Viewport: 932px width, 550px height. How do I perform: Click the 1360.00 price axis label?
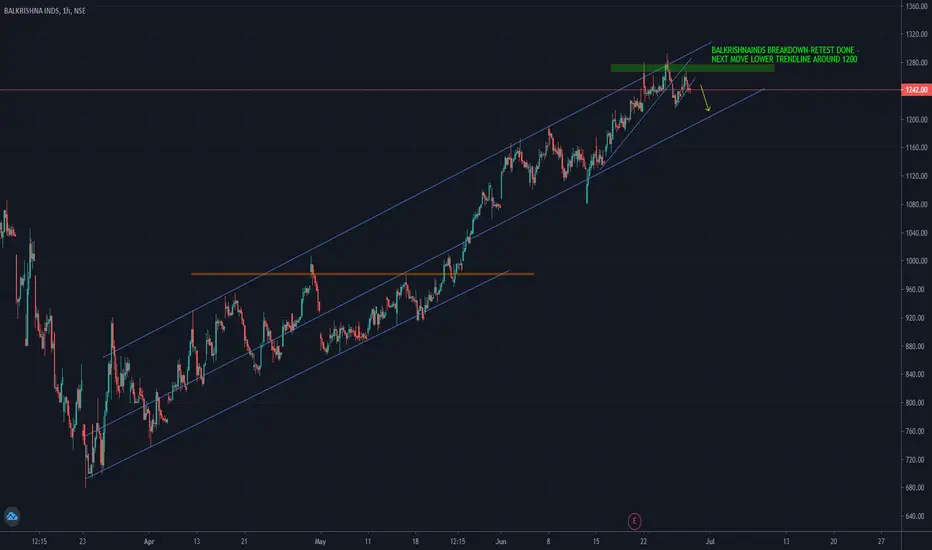917,7
